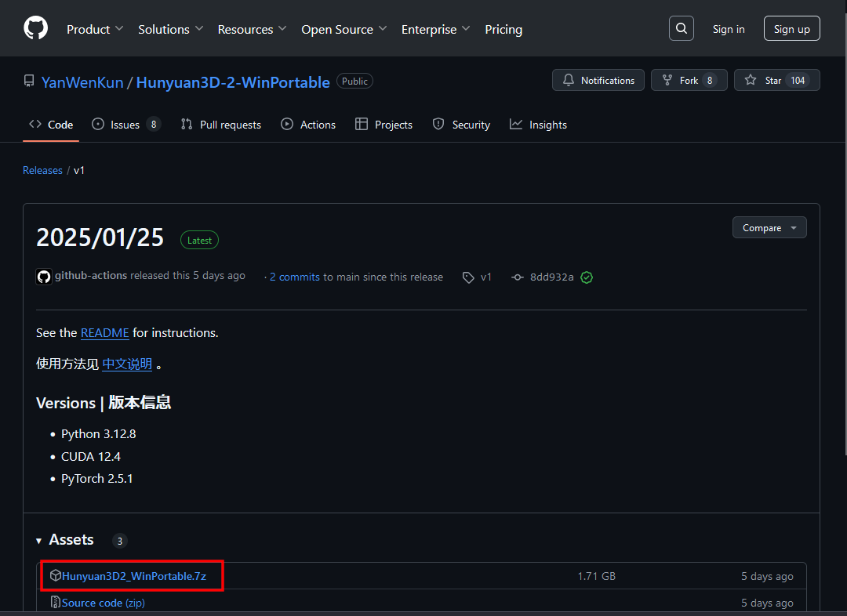
Task: Click the GitHub logo icon
Action: click(x=35, y=28)
